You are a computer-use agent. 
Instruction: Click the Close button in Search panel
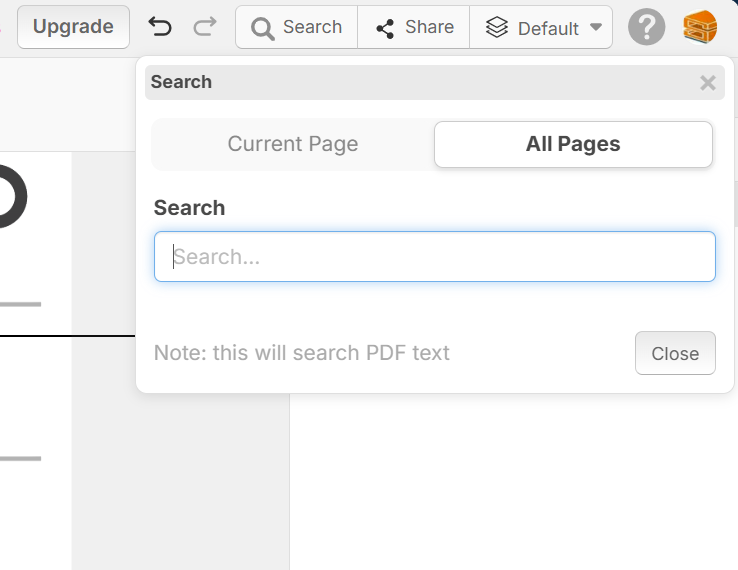click(675, 353)
